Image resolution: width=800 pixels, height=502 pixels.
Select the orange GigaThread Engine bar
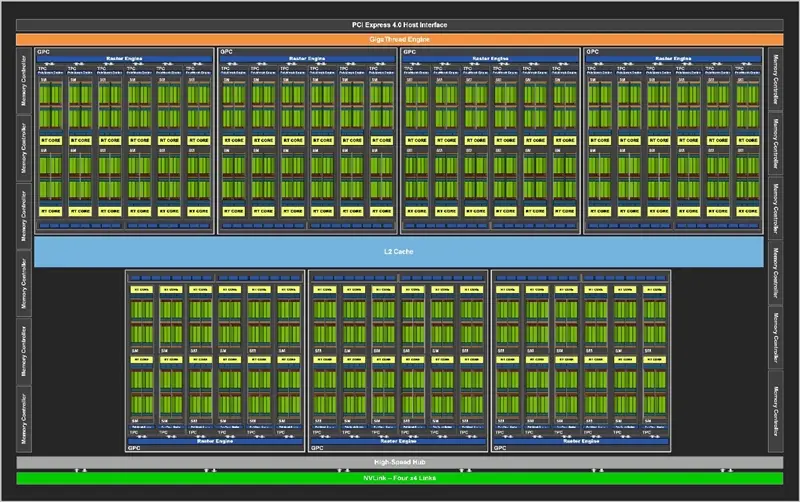coord(399,39)
